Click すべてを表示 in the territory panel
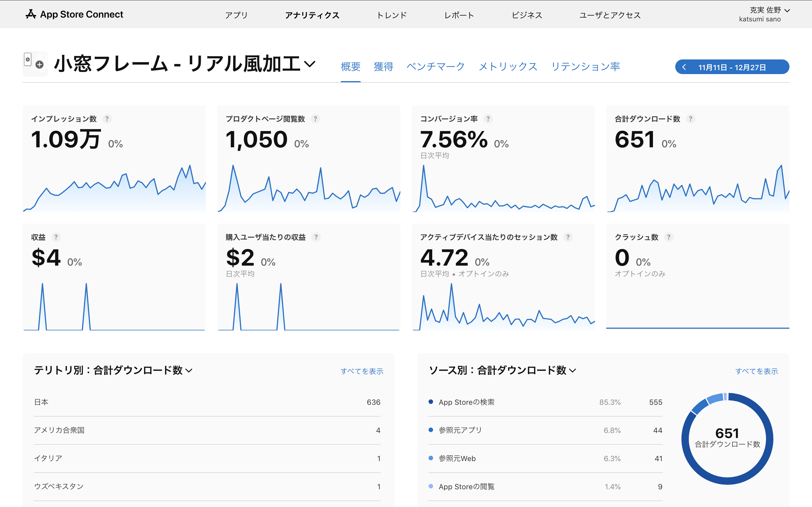 point(362,371)
